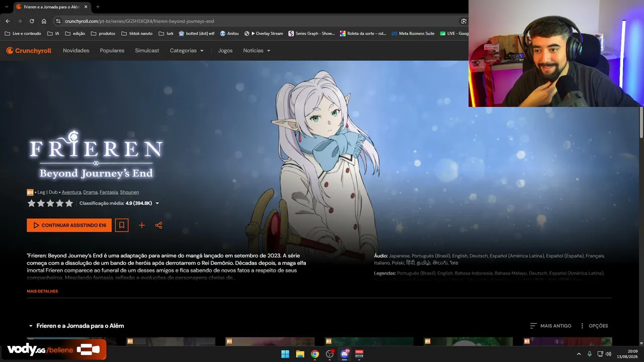Click Continuar Assistindo E16 button
This screenshot has width=644, height=362.
pos(69,225)
